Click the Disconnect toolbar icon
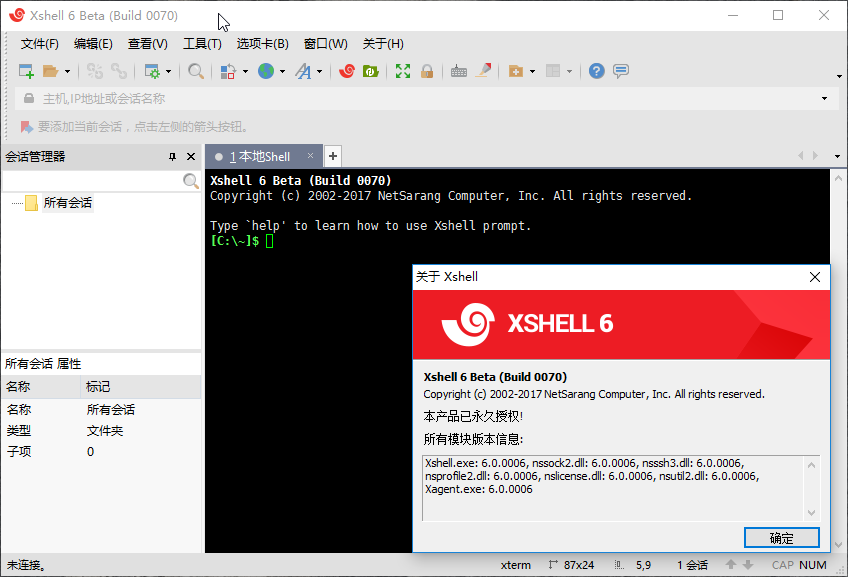The image size is (848, 577). (95, 71)
